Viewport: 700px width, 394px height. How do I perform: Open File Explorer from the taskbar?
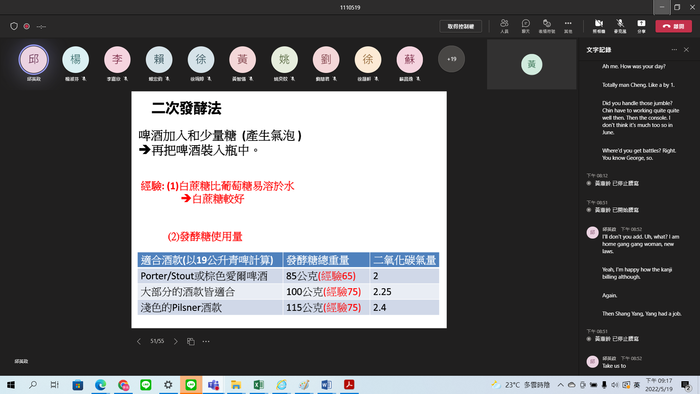tap(236, 385)
